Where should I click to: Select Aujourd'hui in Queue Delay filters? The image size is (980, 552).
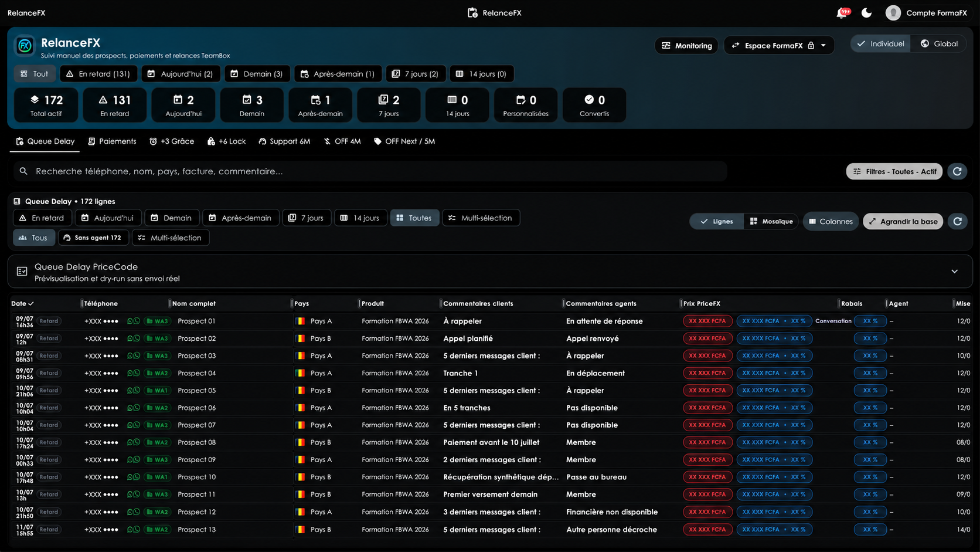coord(108,218)
